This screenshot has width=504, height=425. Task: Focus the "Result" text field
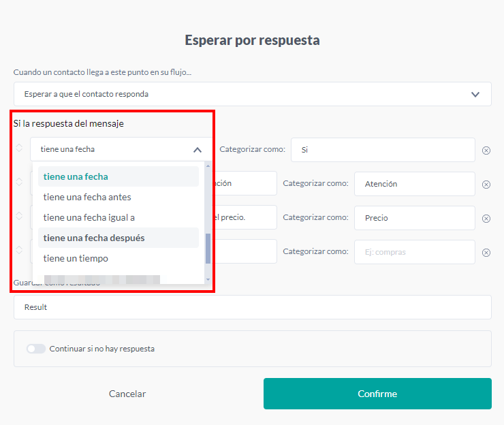pos(252,307)
